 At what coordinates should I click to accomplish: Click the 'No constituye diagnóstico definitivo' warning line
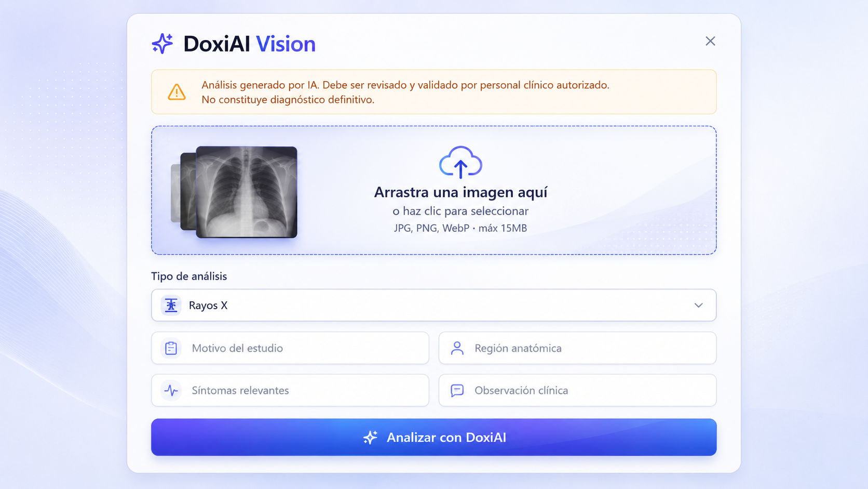click(x=288, y=99)
